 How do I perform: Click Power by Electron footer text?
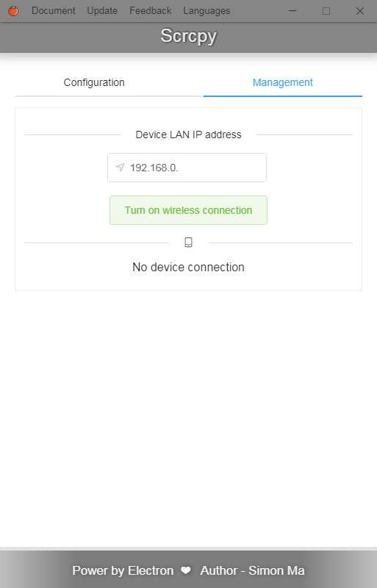pyautogui.click(x=123, y=570)
